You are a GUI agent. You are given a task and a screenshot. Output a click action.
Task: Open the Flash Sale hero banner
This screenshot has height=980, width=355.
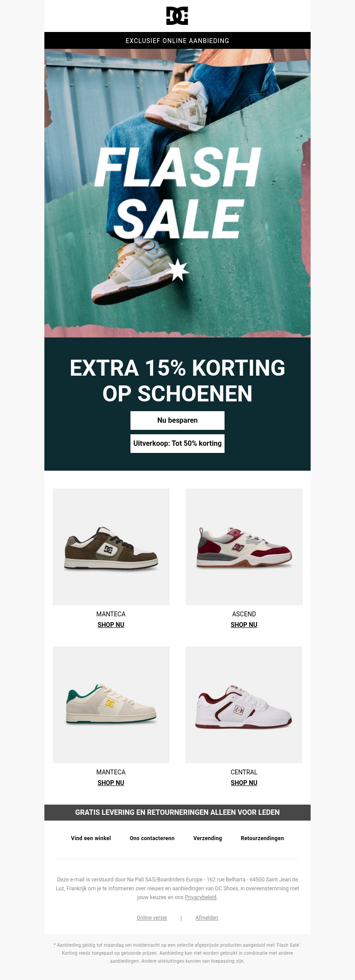point(177,193)
